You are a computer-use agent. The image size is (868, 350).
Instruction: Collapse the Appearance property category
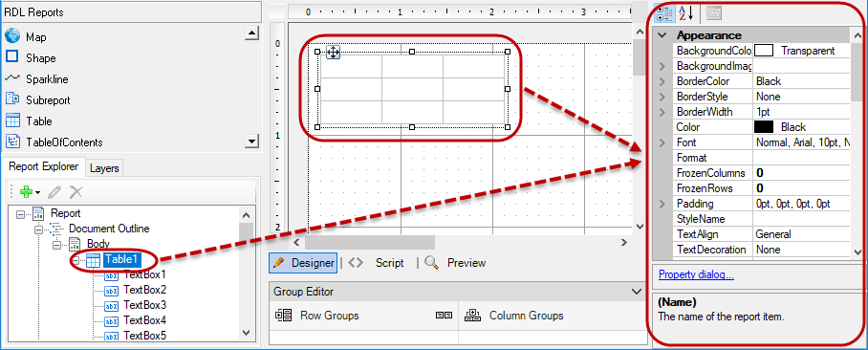662,35
